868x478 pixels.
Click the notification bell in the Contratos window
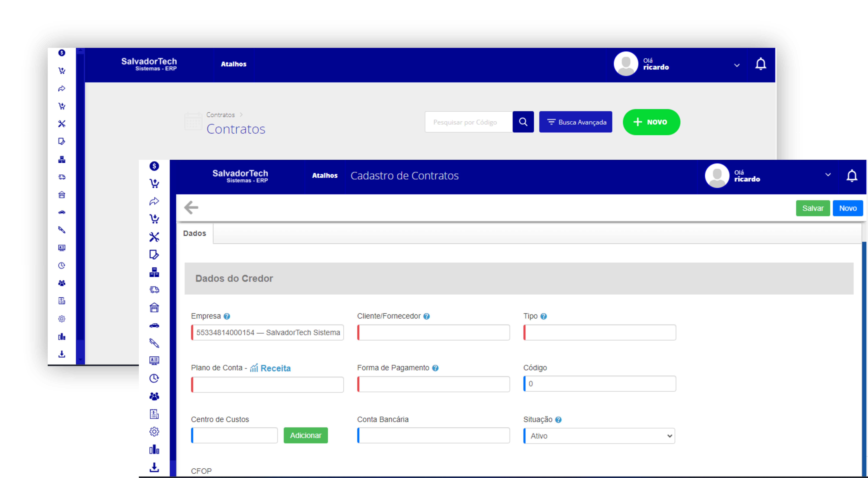click(760, 64)
